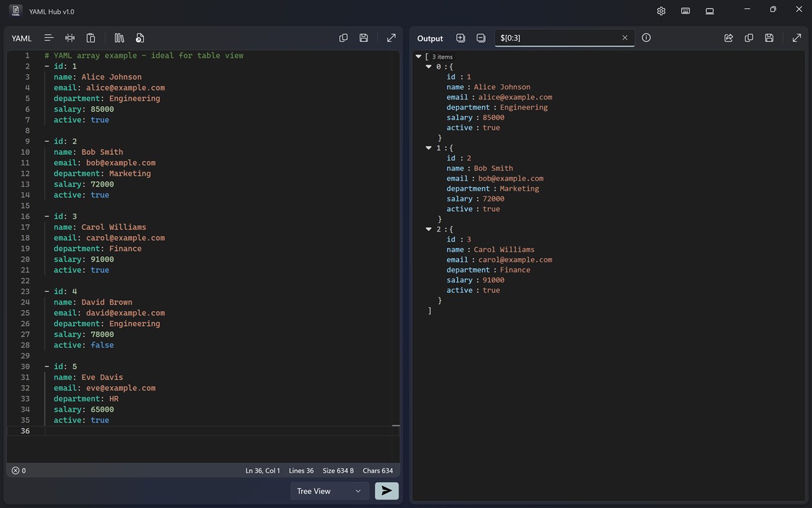Copy output with the Output copy icon

749,38
